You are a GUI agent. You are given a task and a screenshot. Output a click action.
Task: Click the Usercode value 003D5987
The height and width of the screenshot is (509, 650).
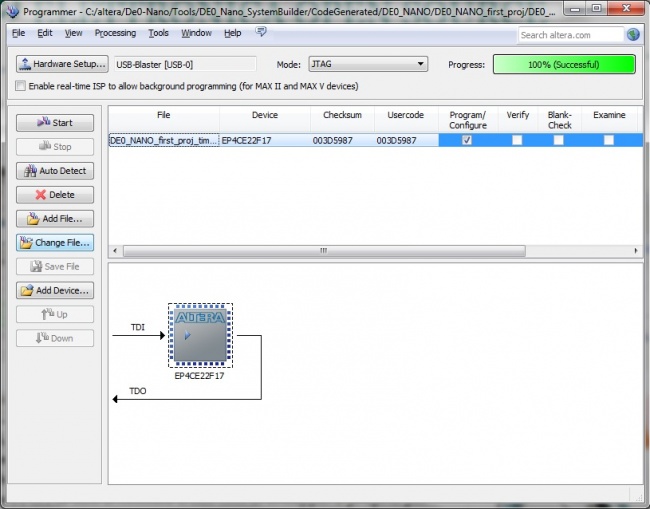[x=396, y=140]
